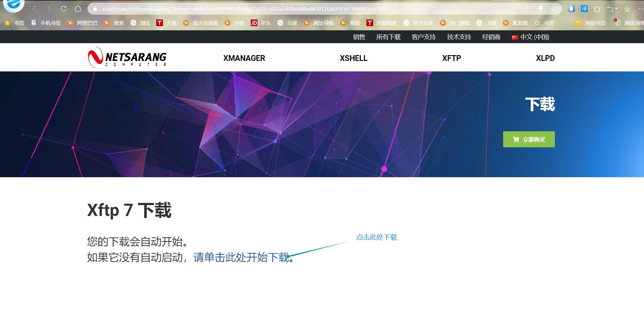Click the mouse gesture extension icon

click(x=572, y=9)
